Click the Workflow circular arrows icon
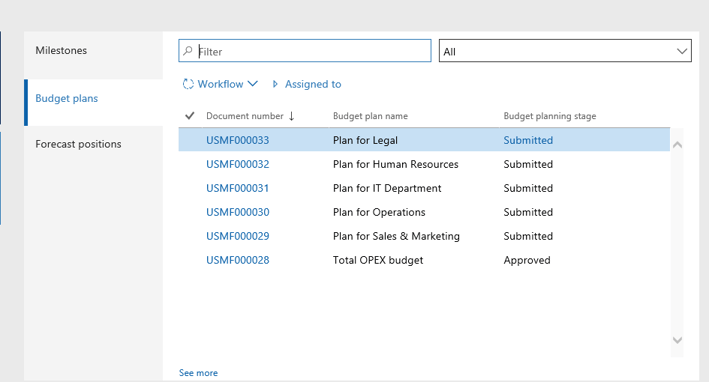Viewport: 709px width, 382px height. pos(188,84)
